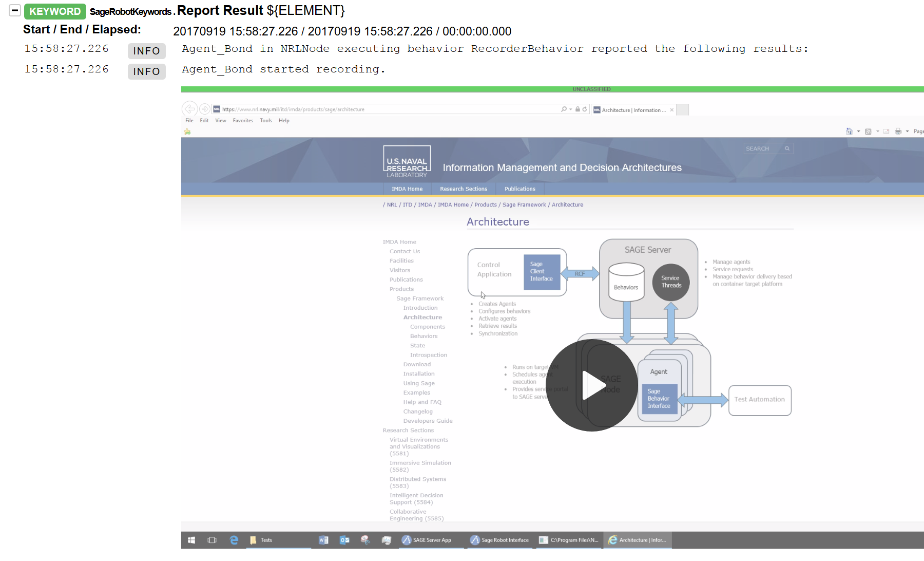The image size is (924, 561).
Task: Switch to the C:\Program Files console taskbar item
Action: point(569,540)
